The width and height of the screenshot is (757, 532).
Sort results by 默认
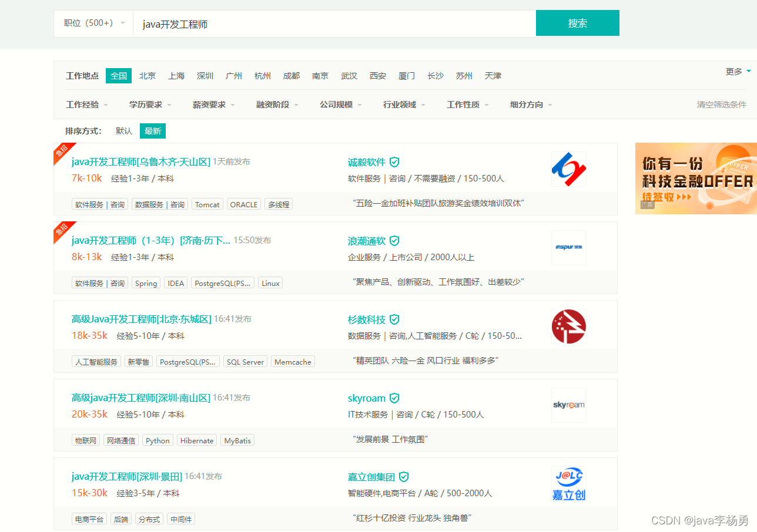[x=124, y=131]
